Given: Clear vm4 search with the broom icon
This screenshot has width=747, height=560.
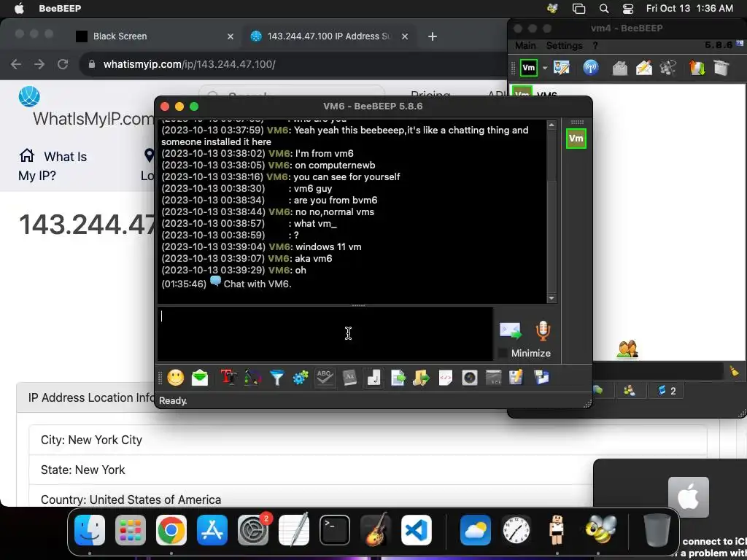Looking at the screenshot, I should tap(735, 371).
